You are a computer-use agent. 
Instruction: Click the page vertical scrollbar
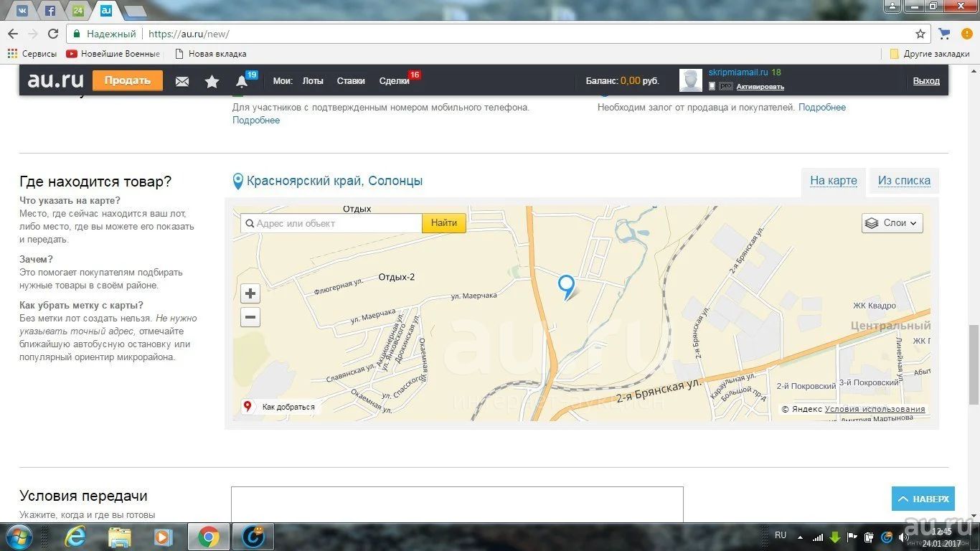point(974,364)
